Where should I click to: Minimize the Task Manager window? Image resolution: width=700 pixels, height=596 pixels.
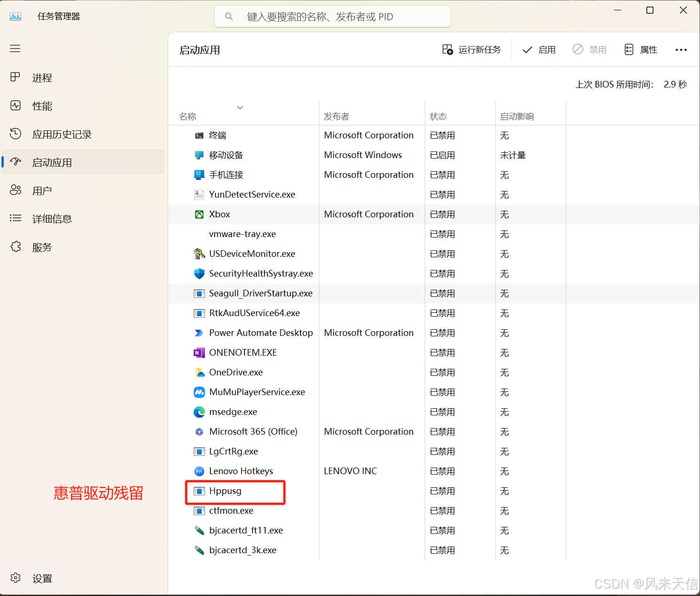[618, 10]
